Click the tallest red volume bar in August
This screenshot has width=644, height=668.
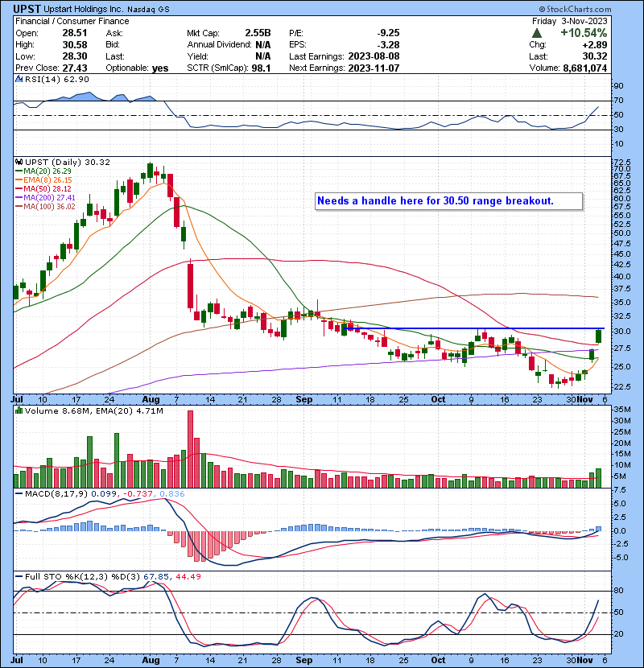tap(190, 449)
